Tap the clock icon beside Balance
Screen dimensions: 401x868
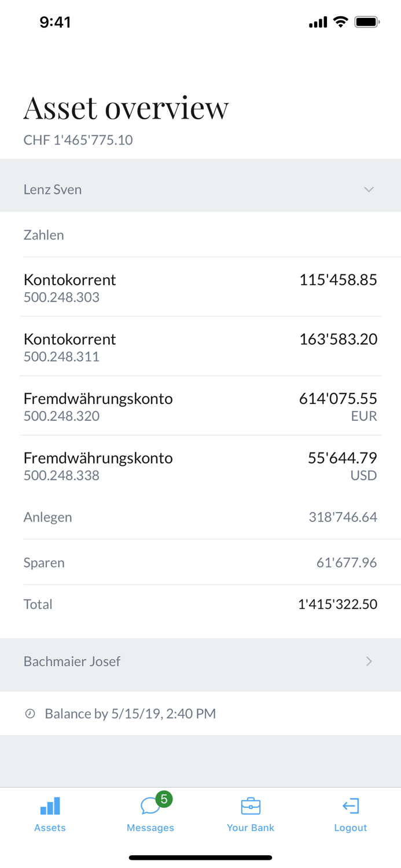[30, 713]
